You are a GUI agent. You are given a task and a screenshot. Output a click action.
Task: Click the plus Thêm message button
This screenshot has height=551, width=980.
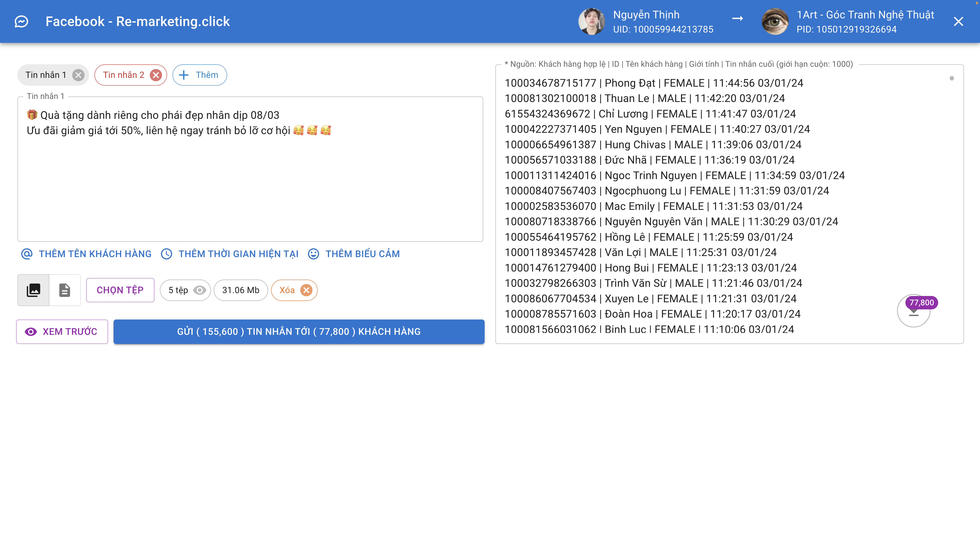point(199,75)
